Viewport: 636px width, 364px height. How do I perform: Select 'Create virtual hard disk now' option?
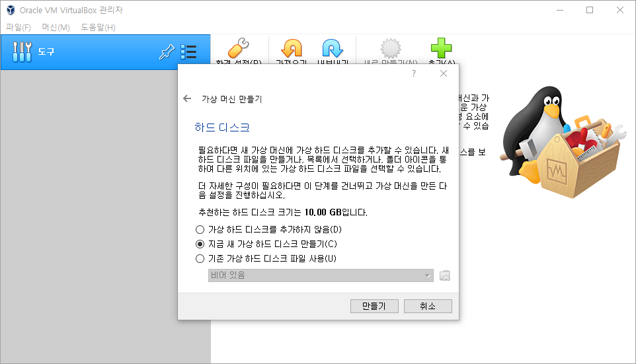click(x=266, y=244)
